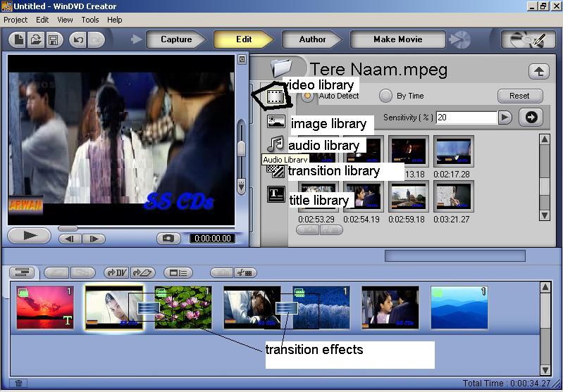Switch storyboard and timeline view button
The image size is (563, 392).
click(x=22, y=273)
